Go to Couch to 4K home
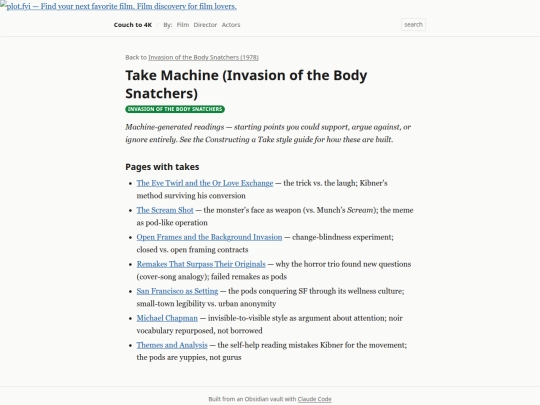This screenshot has width=540, height=405. pyautogui.click(x=133, y=25)
